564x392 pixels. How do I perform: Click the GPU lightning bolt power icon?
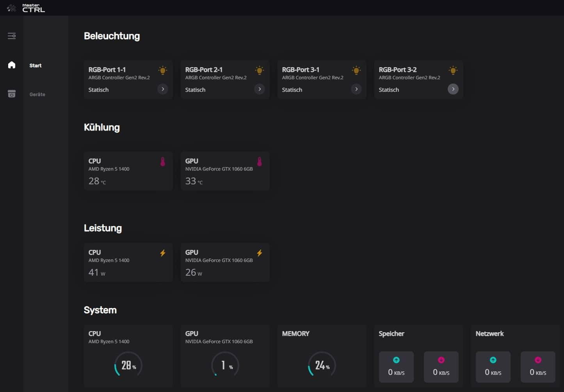click(260, 253)
